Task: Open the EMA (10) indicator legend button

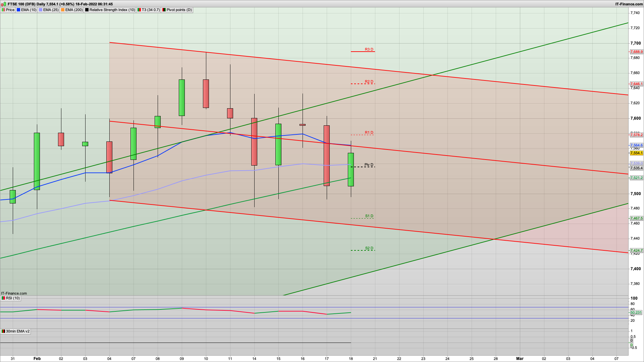Action: pos(26,10)
